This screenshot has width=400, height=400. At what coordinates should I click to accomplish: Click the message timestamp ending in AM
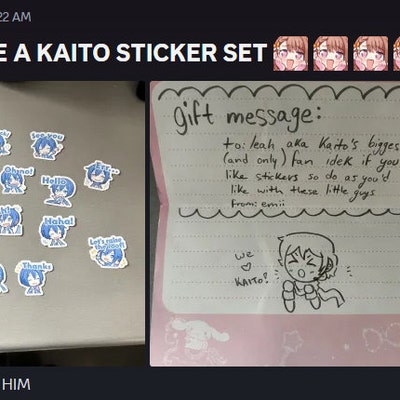tap(15, 17)
